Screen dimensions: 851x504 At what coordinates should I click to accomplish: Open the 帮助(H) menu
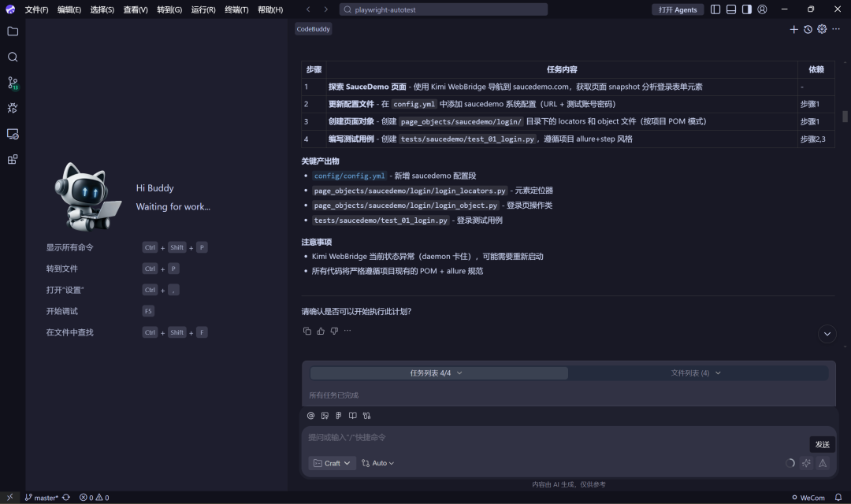pos(270,9)
